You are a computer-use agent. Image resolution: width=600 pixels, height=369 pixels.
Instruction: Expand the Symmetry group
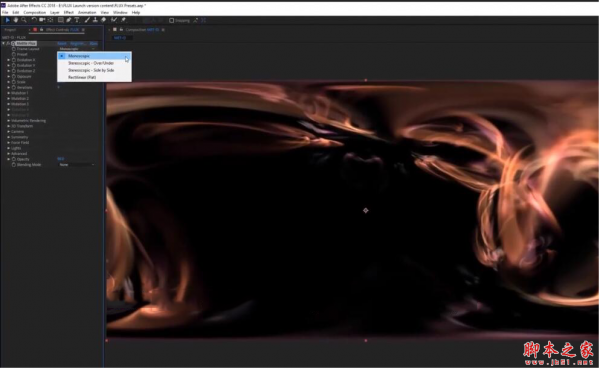9,137
